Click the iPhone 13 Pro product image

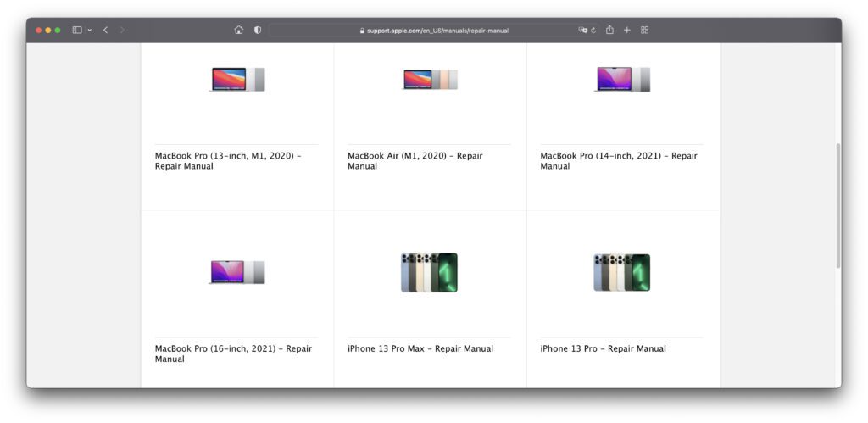[622, 272]
